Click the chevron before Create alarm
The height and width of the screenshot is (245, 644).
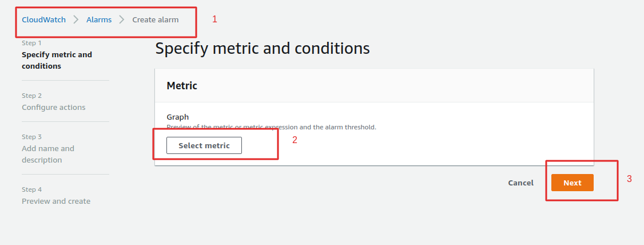click(122, 19)
